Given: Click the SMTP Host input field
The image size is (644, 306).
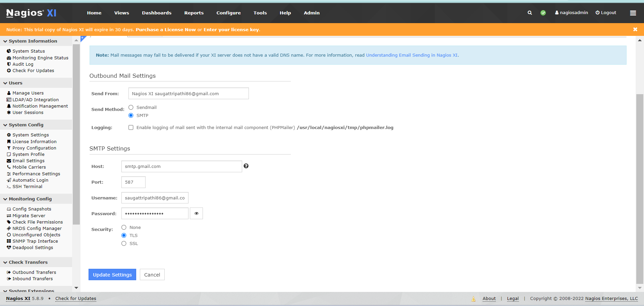Looking at the screenshot, I should 181,166.
